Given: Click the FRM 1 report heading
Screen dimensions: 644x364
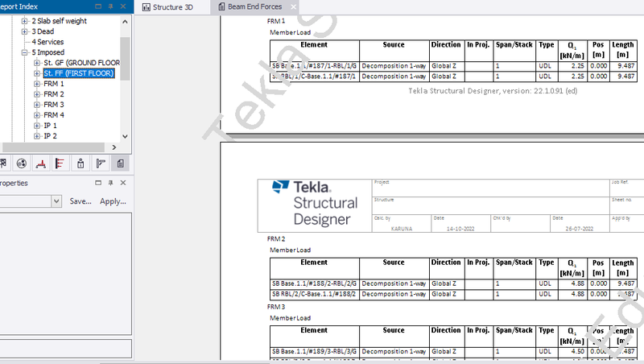Looking at the screenshot, I should pos(276,21).
